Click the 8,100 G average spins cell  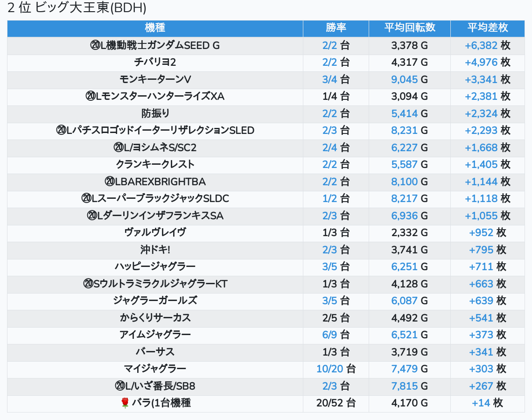[410, 182]
